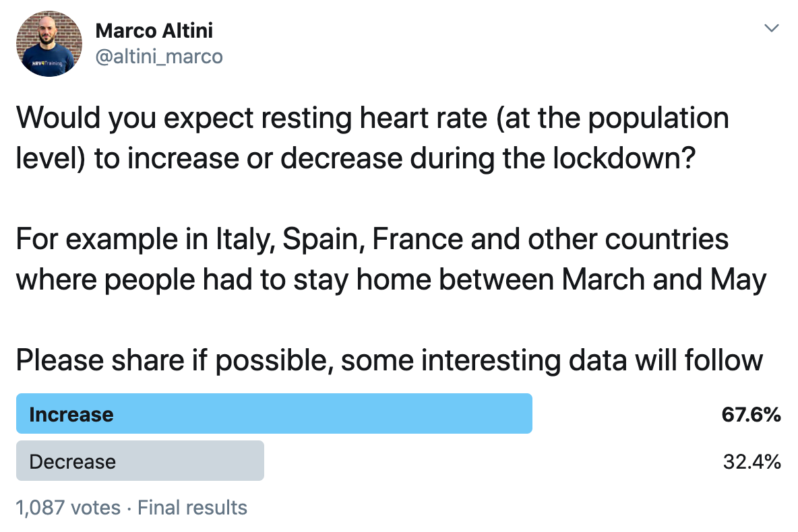Visit the @altini_marco handle link

pyautogui.click(x=159, y=57)
